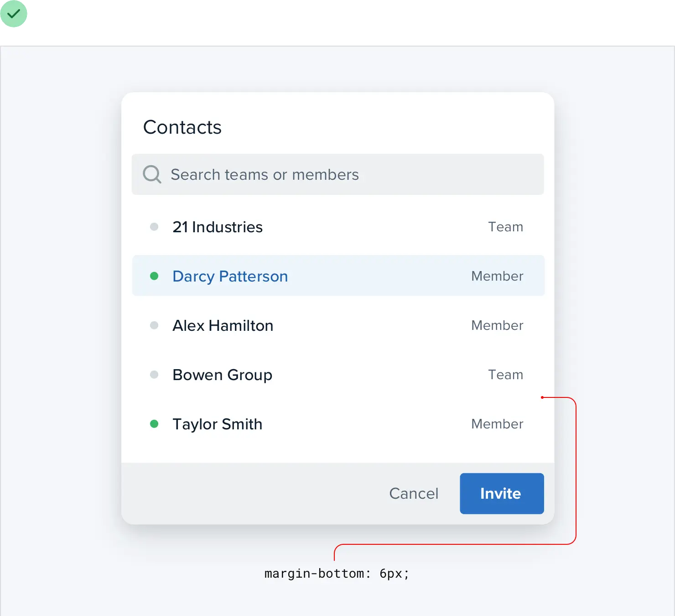This screenshot has width=675, height=616.
Task: Click the gray status dot beside 21 Industries
Action: click(154, 227)
